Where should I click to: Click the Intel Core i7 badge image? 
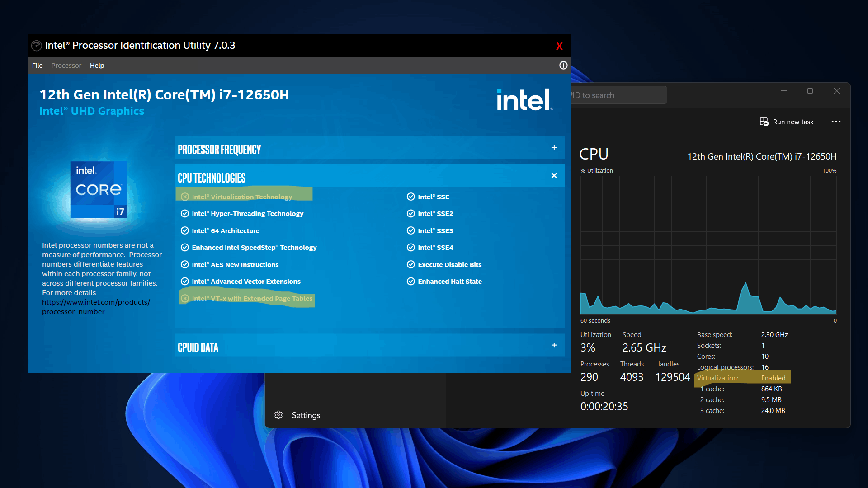point(99,189)
